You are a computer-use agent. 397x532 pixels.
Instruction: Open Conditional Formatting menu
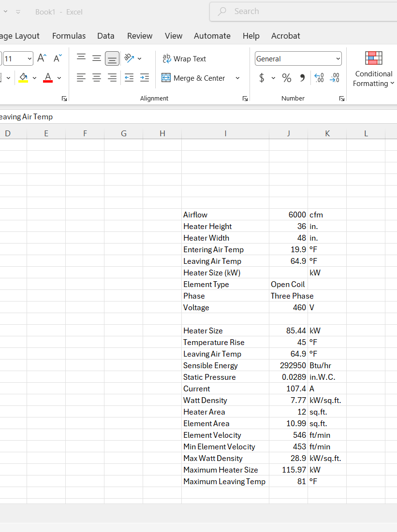[374, 70]
